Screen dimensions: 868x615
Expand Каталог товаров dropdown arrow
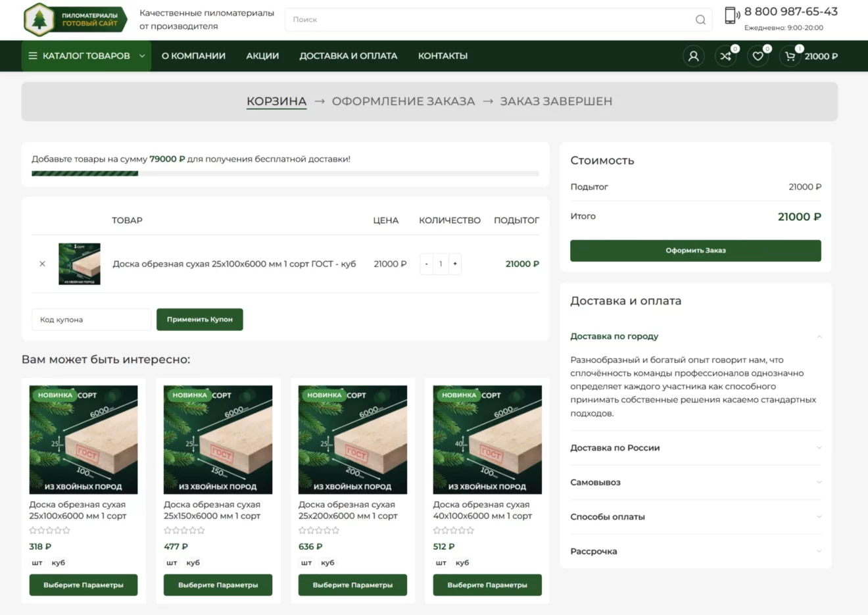click(142, 56)
